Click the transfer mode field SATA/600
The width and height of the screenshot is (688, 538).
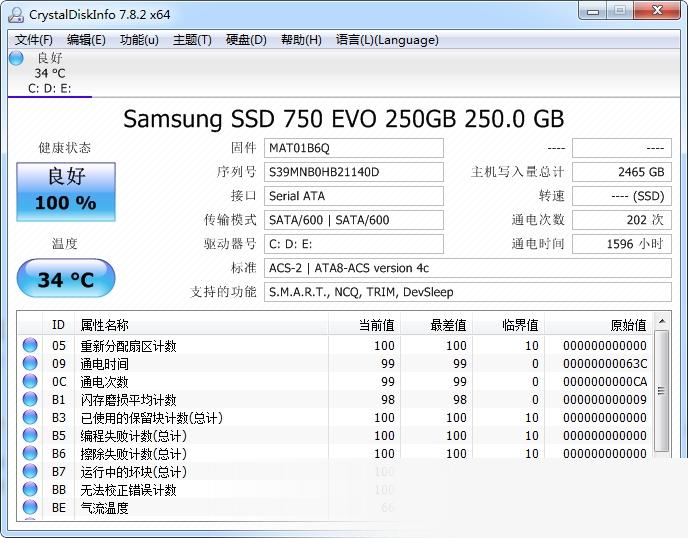(x=354, y=220)
